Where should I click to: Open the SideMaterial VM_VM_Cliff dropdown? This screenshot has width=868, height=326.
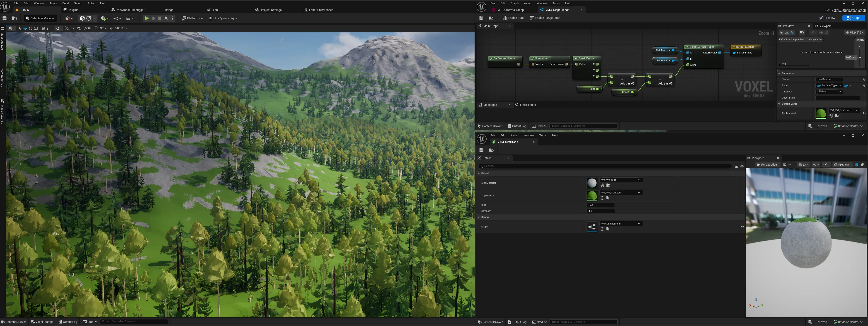(x=621, y=180)
